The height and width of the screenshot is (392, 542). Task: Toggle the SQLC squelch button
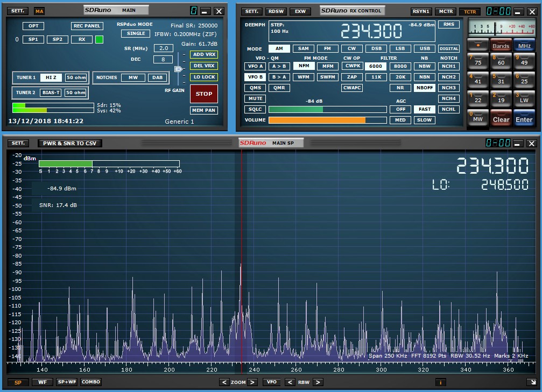pyautogui.click(x=255, y=109)
